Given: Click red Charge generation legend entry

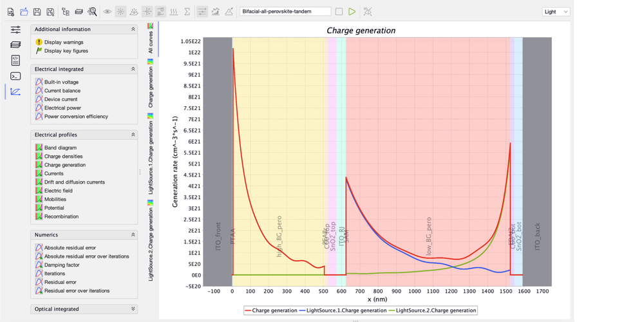Looking at the screenshot, I should point(270,310).
